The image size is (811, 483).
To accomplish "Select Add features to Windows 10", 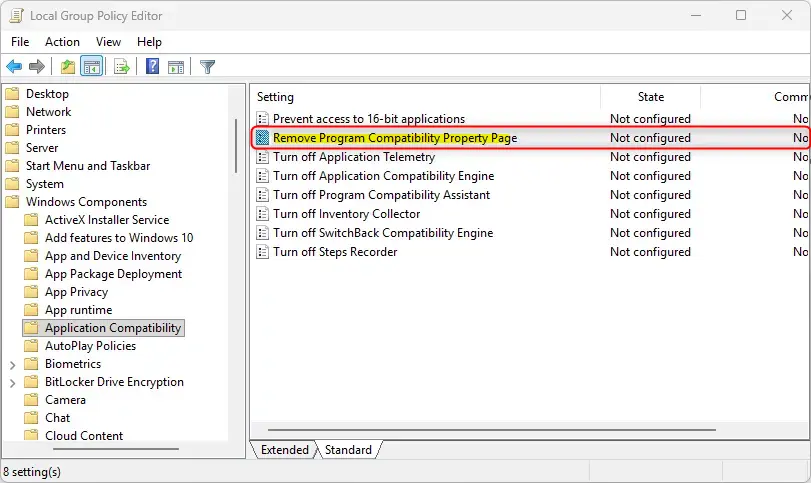I will (x=119, y=238).
